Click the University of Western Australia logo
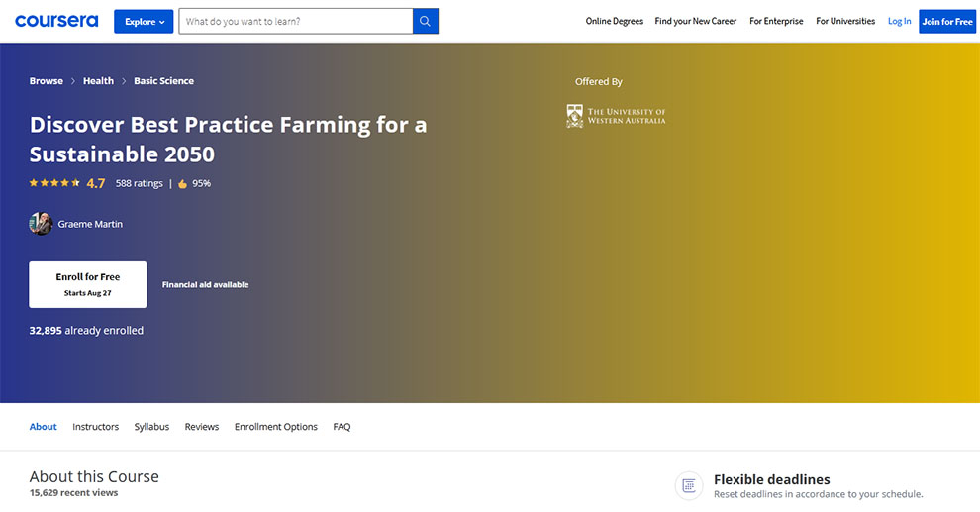Image resolution: width=980 pixels, height=512 pixels. point(616,116)
